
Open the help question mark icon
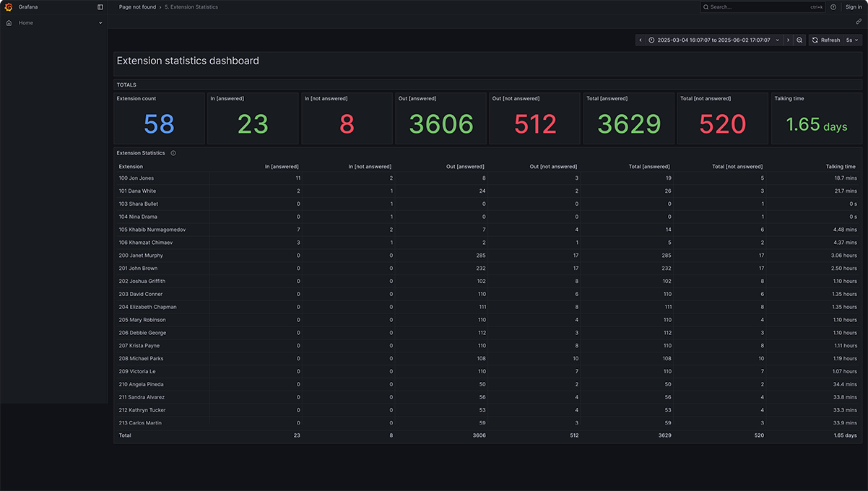(833, 7)
